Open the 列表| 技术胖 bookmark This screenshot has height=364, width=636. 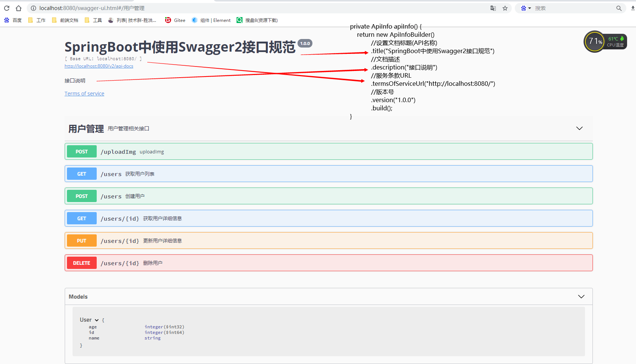coord(132,20)
